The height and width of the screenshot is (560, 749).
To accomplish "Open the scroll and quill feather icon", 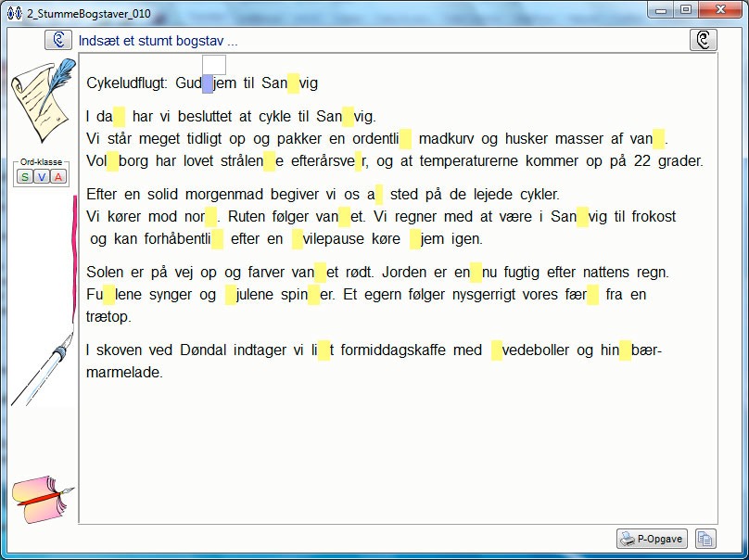I will pos(43,101).
